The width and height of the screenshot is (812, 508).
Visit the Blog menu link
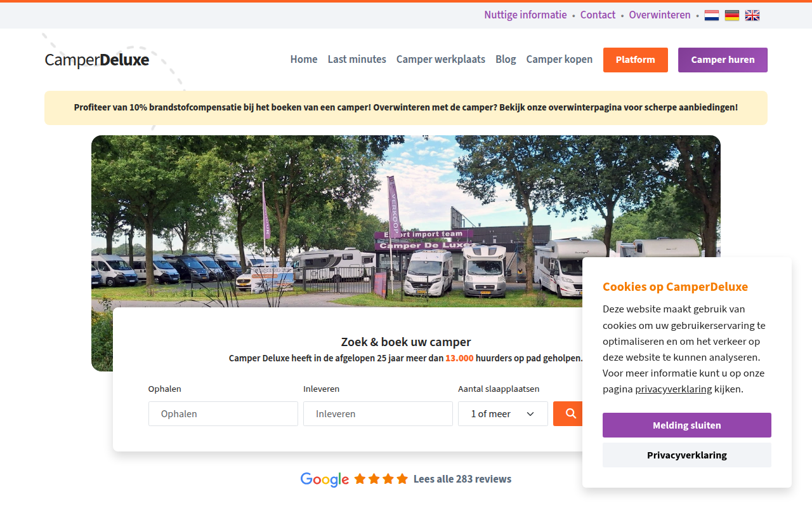point(506,59)
